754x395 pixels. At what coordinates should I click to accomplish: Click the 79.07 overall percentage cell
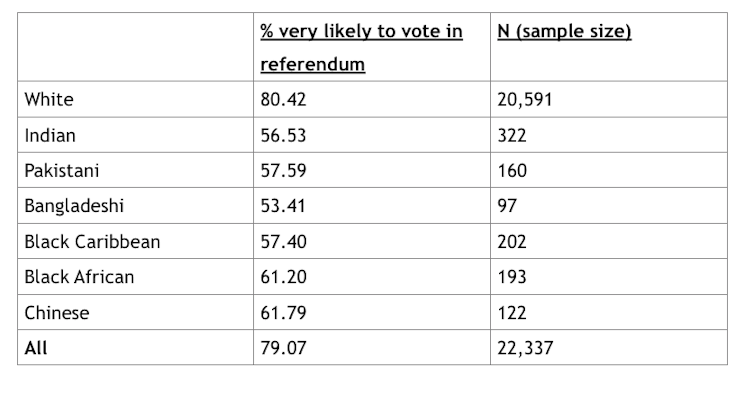(283, 347)
